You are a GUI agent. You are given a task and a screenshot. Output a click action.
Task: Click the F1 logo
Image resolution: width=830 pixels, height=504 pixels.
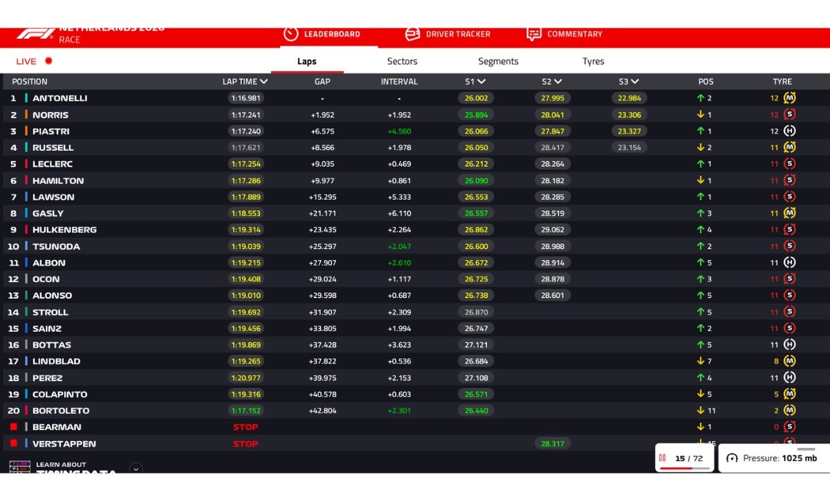click(35, 34)
